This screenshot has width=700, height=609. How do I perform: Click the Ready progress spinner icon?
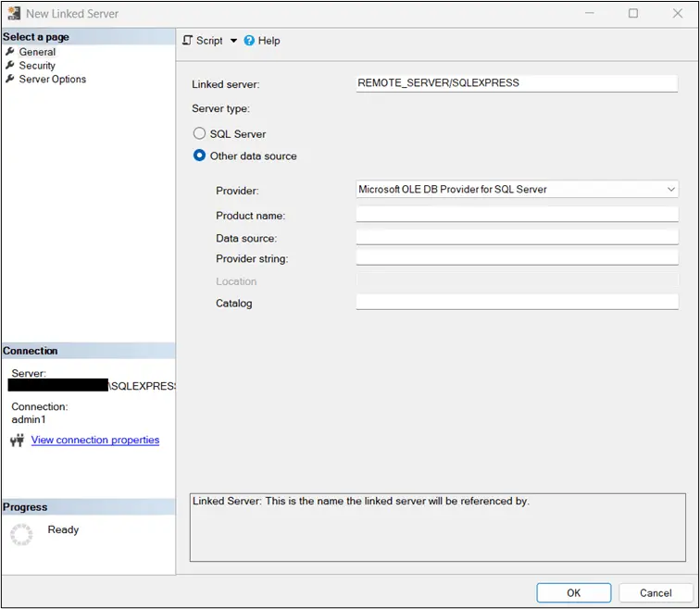pyautogui.click(x=21, y=535)
